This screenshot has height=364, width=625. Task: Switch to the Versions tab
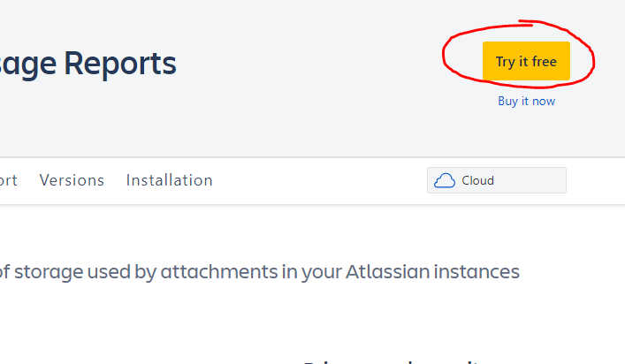click(x=72, y=180)
